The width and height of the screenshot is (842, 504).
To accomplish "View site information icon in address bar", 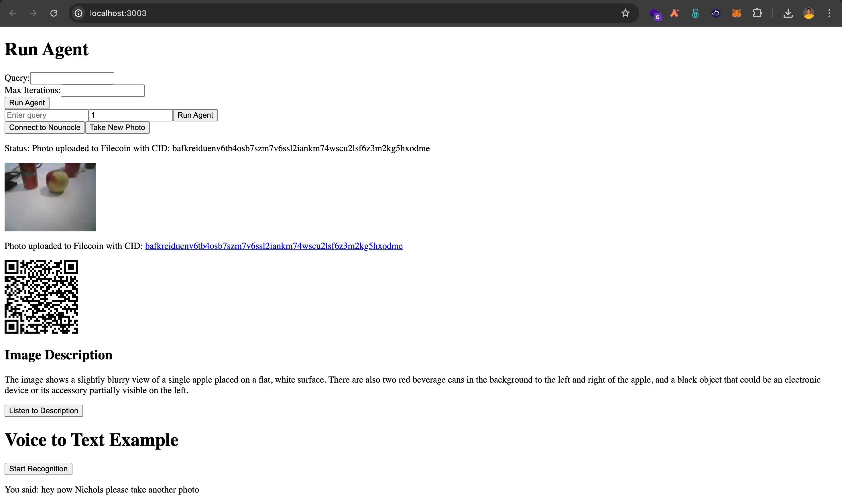I will tap(78, 13).
